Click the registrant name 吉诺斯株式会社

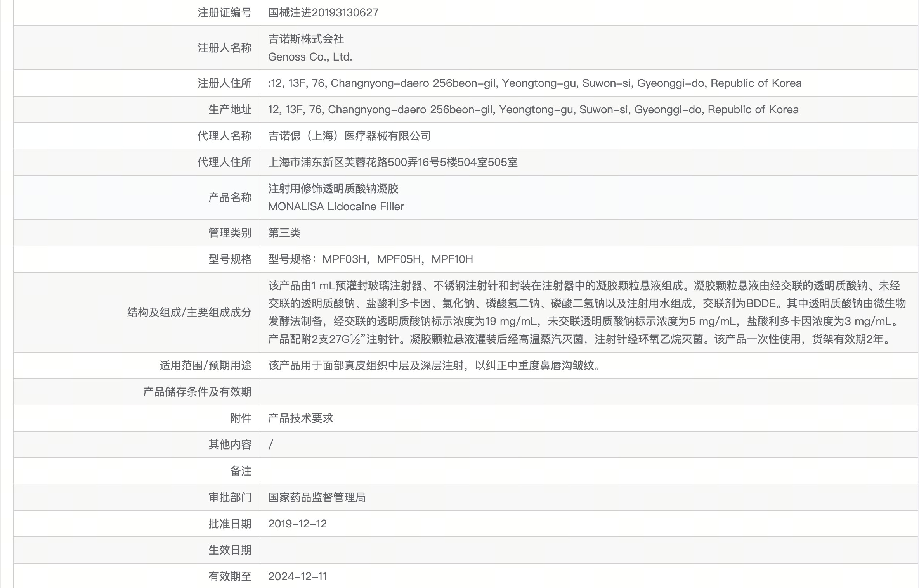tap(306, 39)
